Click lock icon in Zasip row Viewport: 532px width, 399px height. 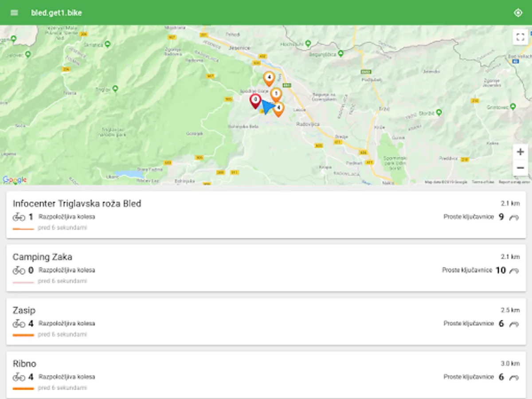pyautogui.click(x=514, y=324)
